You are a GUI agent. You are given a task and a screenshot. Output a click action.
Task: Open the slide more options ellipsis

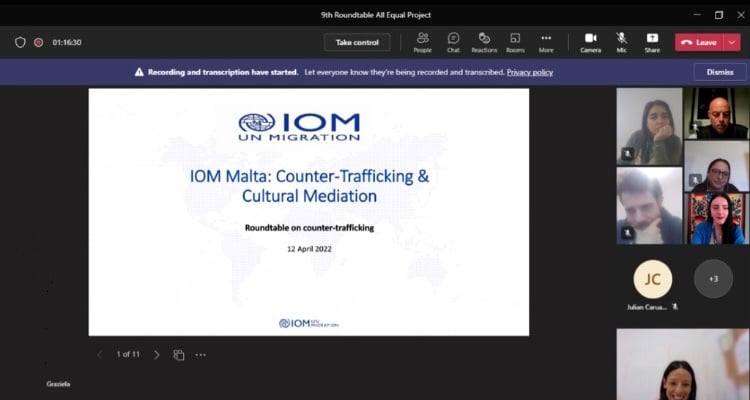click(x=200, y=355)
